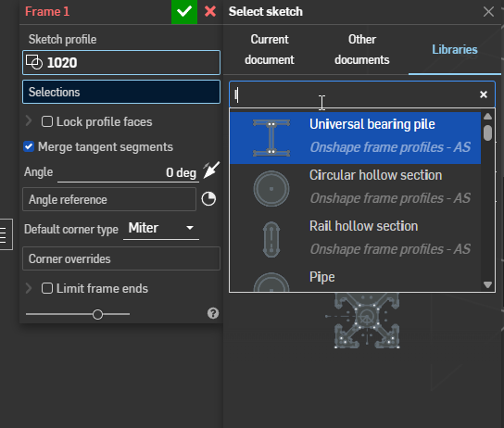
Task: Clear the library search field
Action: [483, 94]
